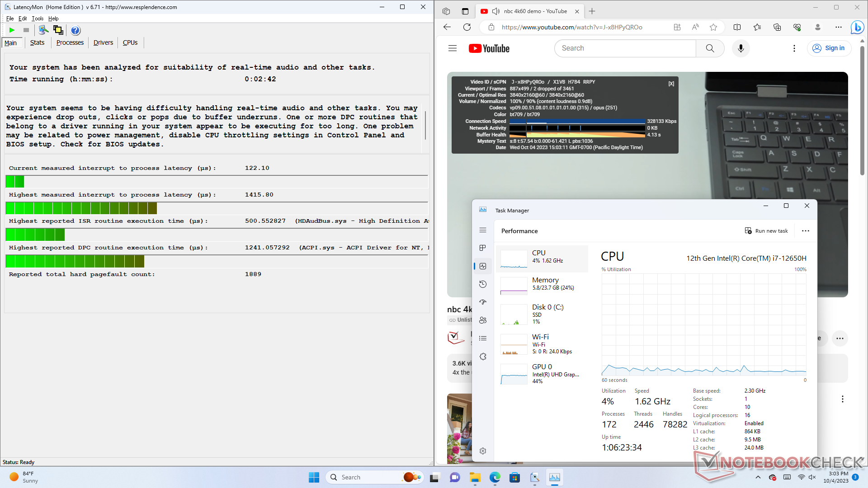Open Task Manager Users sidebar icon
868x488 pixels.
483,320
